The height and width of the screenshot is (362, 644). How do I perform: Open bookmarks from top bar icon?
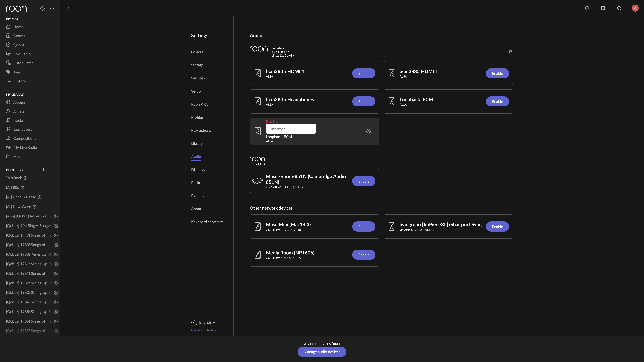[x=603, y=8]
